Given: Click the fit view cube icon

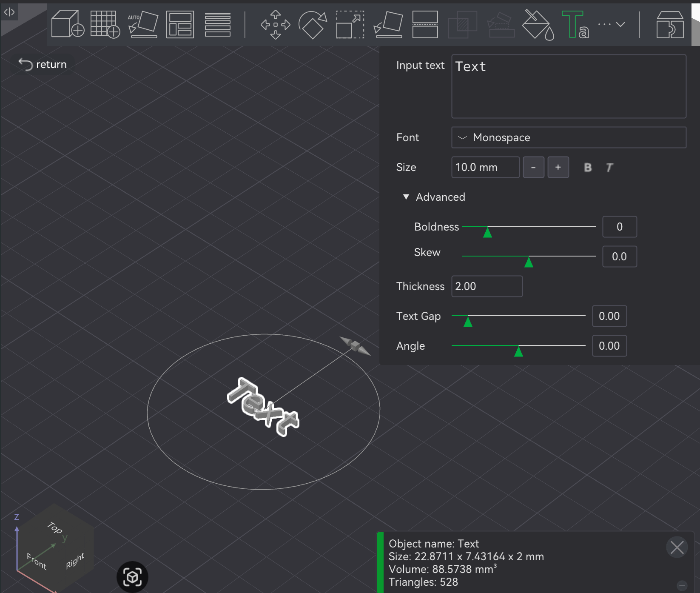Looking at the screenshot, I should [x=132, y=577].
